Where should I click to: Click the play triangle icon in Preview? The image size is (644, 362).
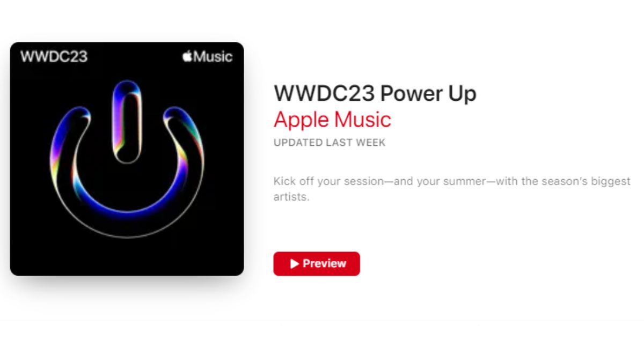(294, 264)
